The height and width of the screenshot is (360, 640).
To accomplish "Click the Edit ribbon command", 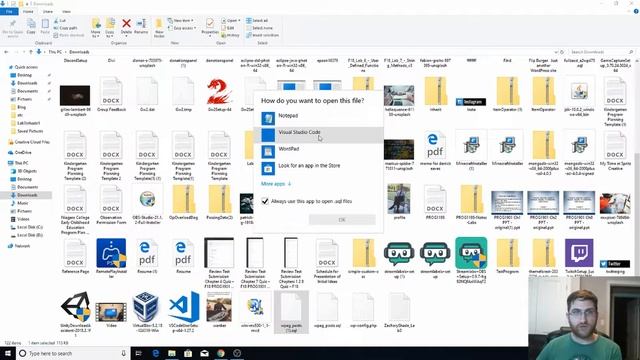I will pos(228,28).
